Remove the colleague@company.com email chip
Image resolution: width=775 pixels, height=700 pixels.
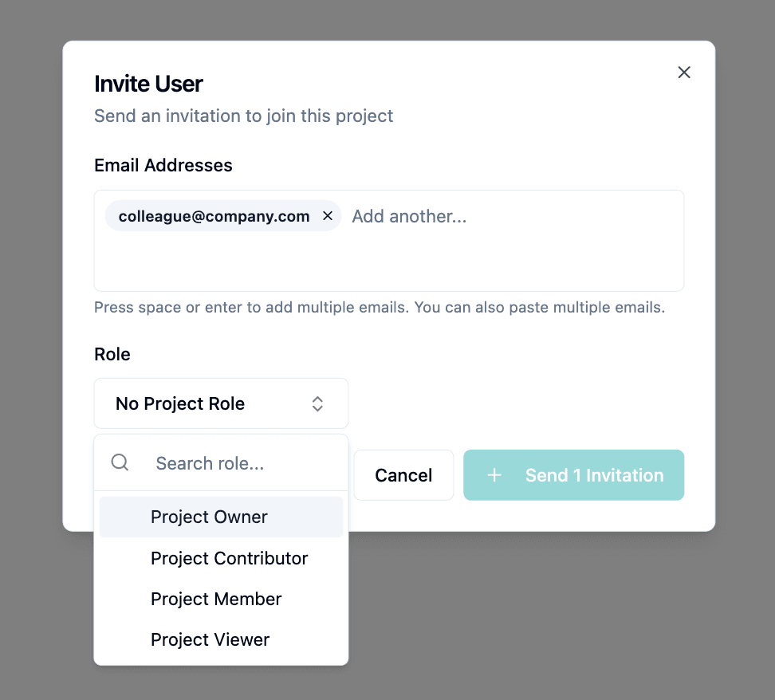click(x=327, y=216)
